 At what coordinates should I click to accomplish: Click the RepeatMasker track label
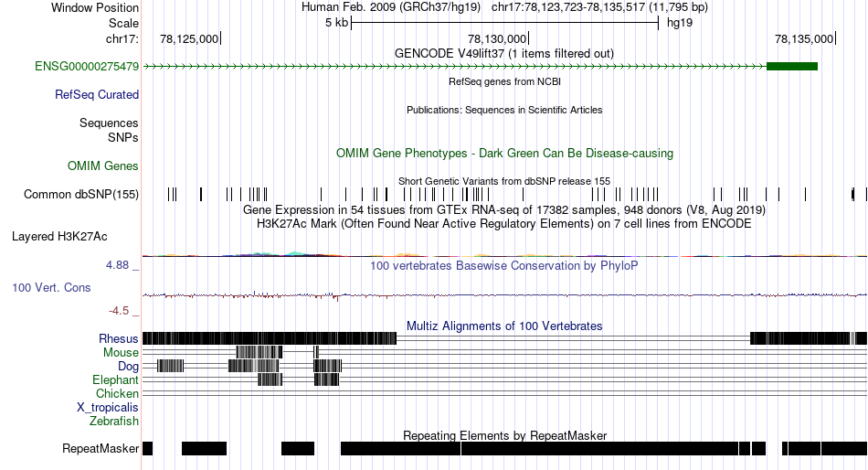(101, 448)
